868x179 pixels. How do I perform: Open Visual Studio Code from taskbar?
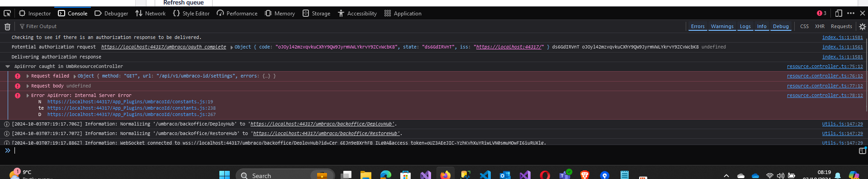tap(485, 175)
